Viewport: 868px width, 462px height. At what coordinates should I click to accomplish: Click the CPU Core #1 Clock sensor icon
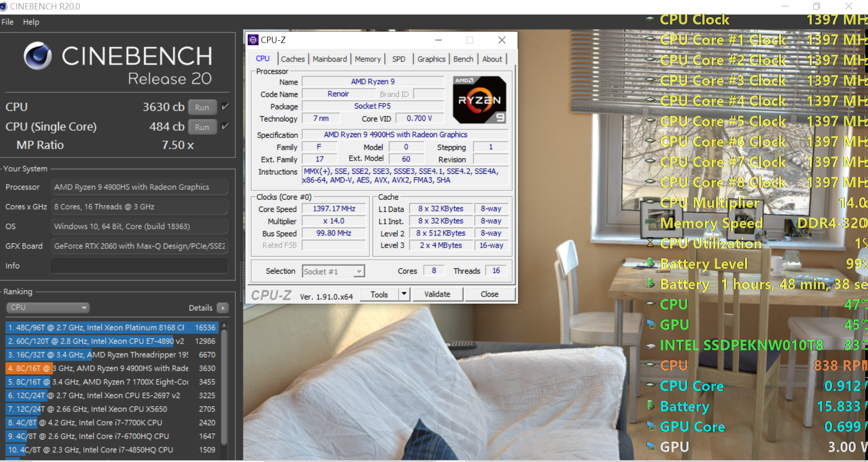pos(650,39)
